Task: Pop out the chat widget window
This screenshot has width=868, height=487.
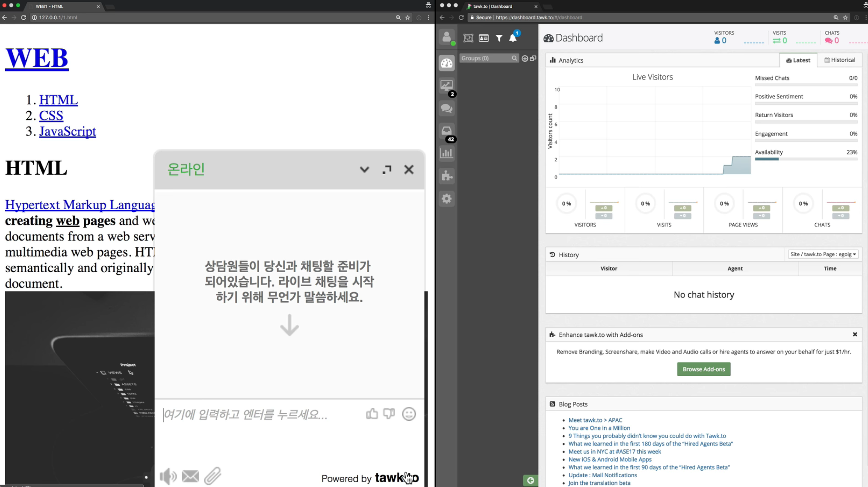Action: (x=387, y=169)
